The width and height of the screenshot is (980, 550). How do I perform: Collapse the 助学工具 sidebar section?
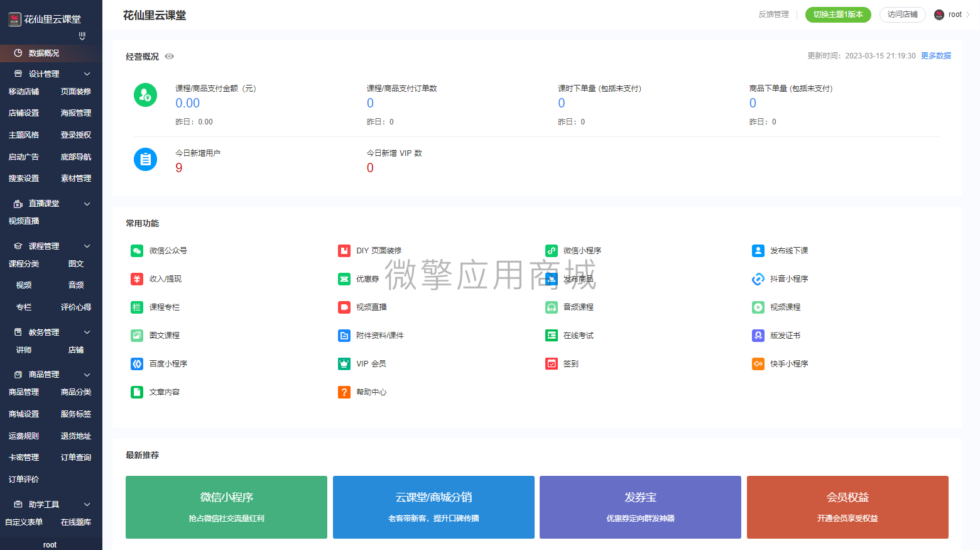coord(87,505)
